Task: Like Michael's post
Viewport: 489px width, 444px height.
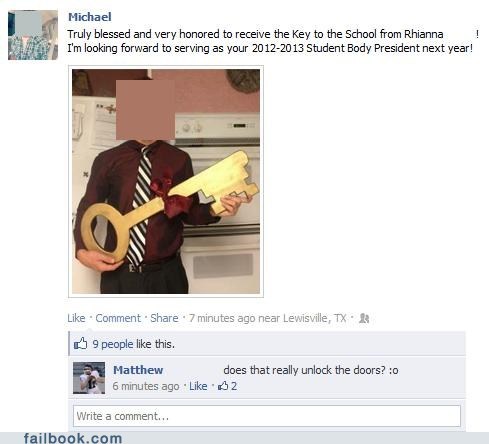Action: point(76,318)
